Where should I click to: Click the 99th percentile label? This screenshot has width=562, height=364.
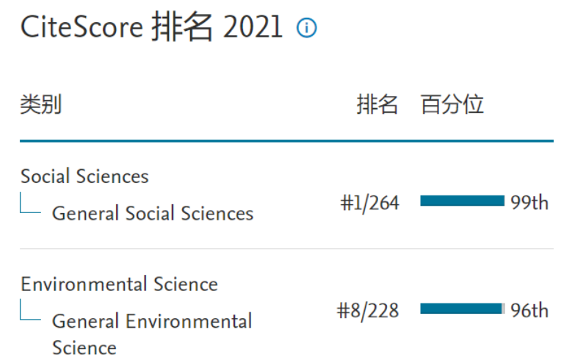[529, 202]
